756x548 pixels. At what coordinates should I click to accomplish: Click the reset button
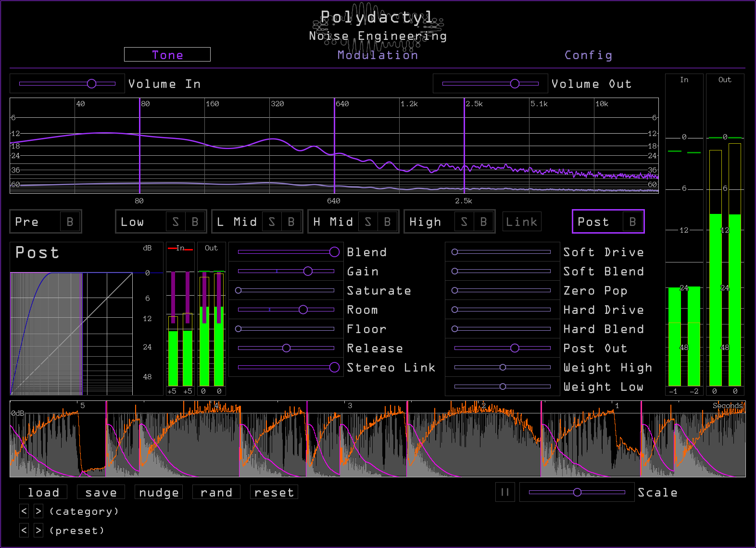tap(274, 492)
